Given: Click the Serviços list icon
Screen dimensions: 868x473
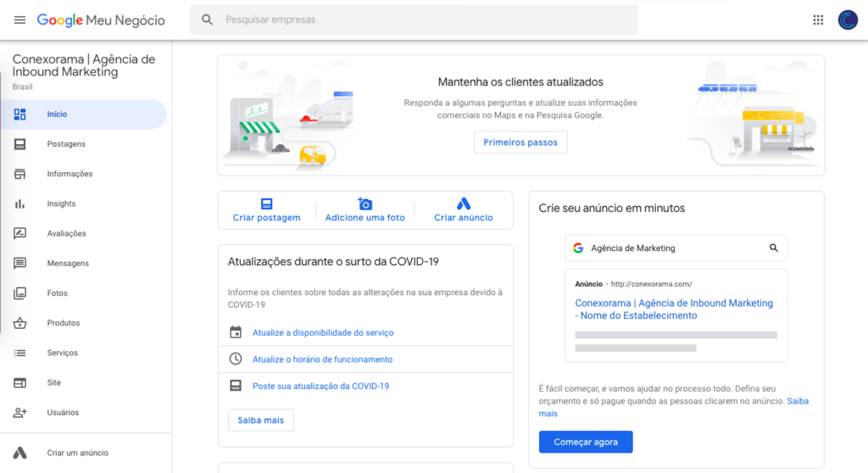Looking at the screenshot, I should 20,353.
